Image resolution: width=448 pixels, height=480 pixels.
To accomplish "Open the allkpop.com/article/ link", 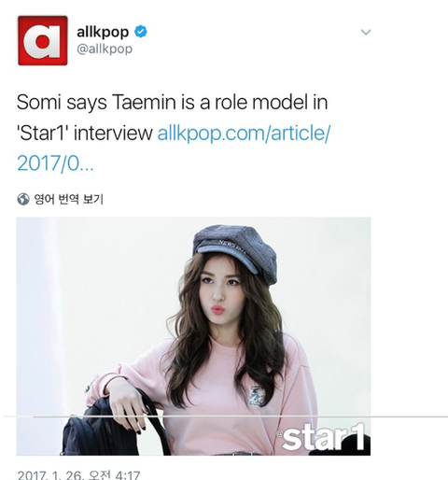I will tap(244, 133).
